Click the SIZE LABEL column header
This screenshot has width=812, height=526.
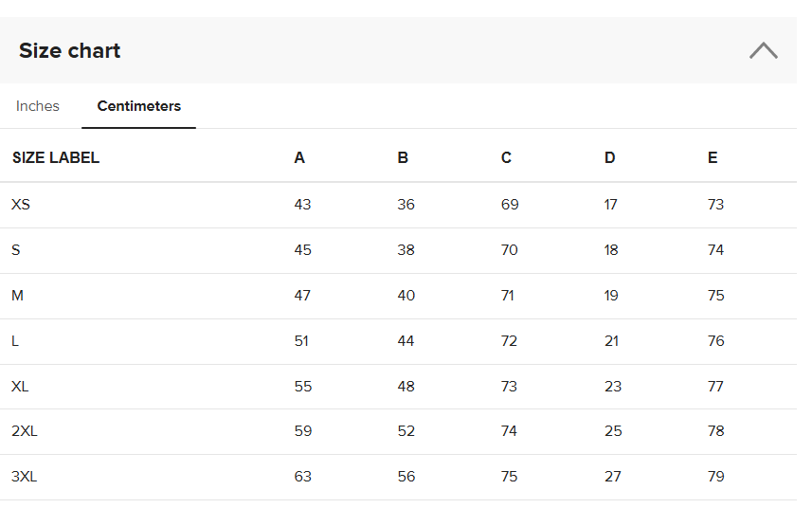[x=56, y=158]
